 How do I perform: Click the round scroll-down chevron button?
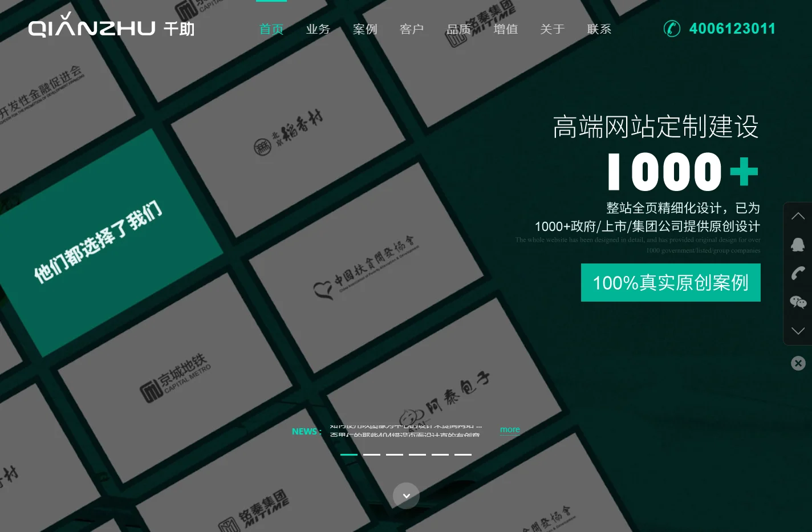click(407, 496)
